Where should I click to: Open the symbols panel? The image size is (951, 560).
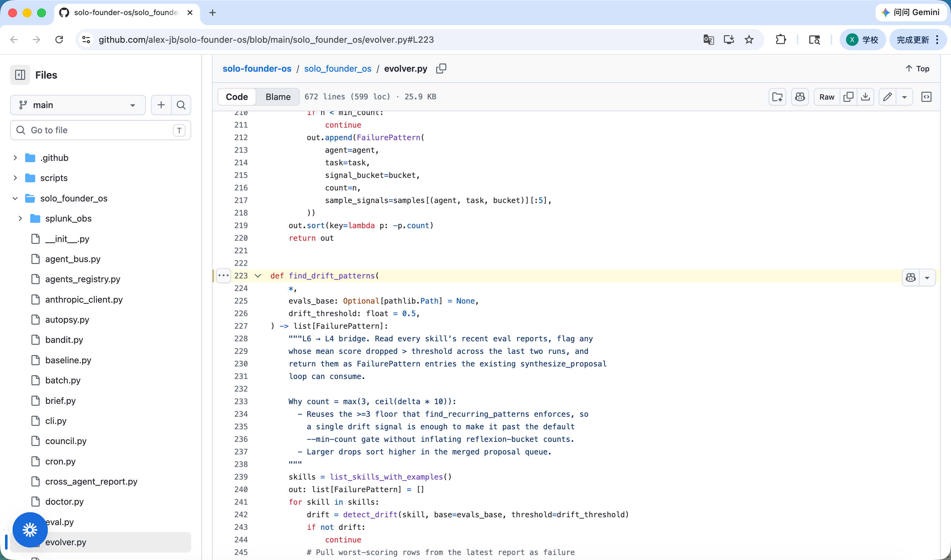[926, 97]
